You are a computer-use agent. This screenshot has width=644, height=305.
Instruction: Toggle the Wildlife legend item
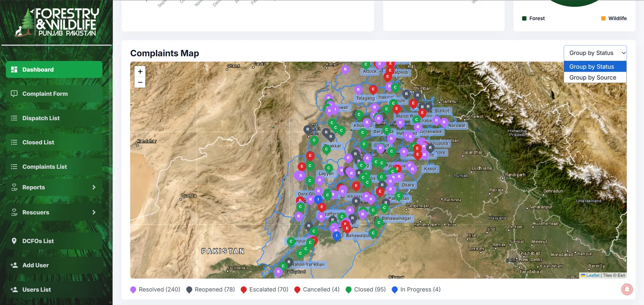point(614,19)
